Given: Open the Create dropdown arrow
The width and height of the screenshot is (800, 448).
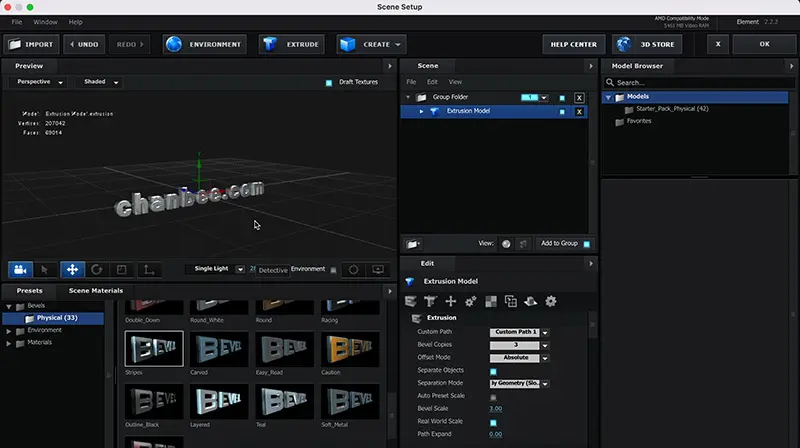Looking at the screenshot, I should (398, 45).
